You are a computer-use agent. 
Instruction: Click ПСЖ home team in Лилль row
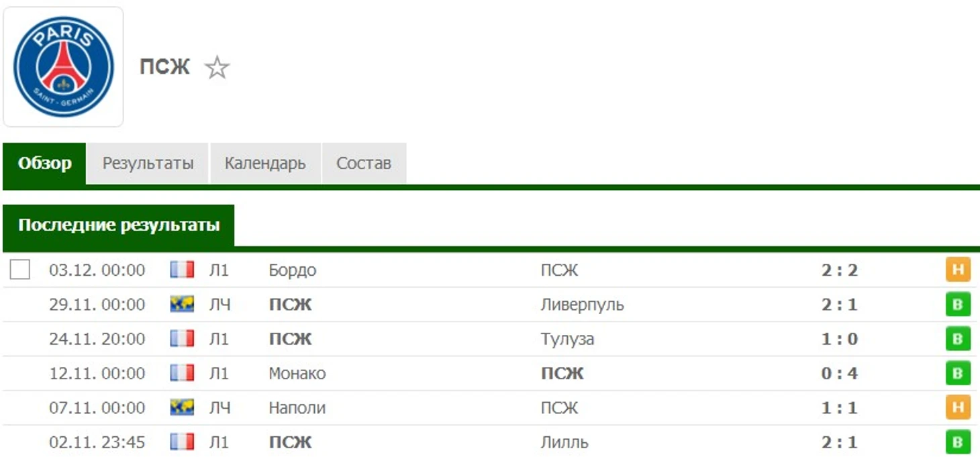coord(290,442)
